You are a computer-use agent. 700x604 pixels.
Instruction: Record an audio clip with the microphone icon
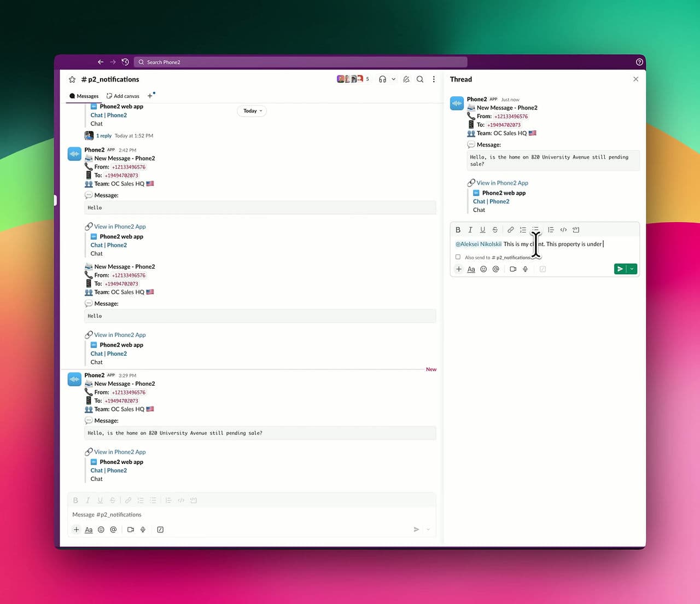point(525,269)
